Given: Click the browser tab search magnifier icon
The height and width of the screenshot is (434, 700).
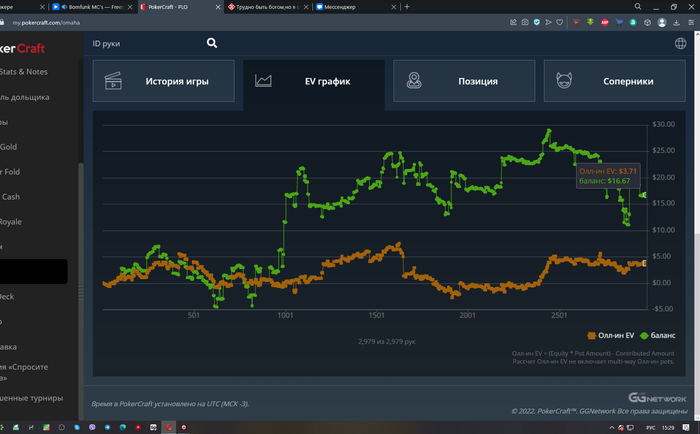Looking at the screenshot, I should [x=638, y=7].
